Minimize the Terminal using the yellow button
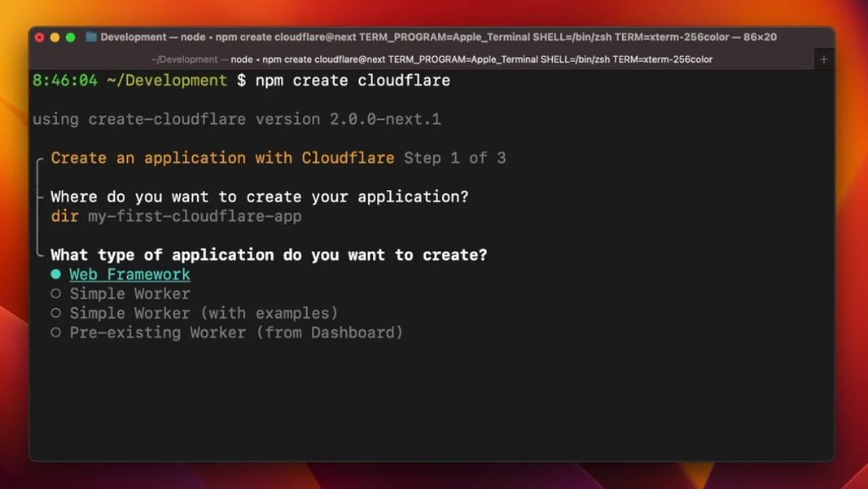 pos(55,37)
